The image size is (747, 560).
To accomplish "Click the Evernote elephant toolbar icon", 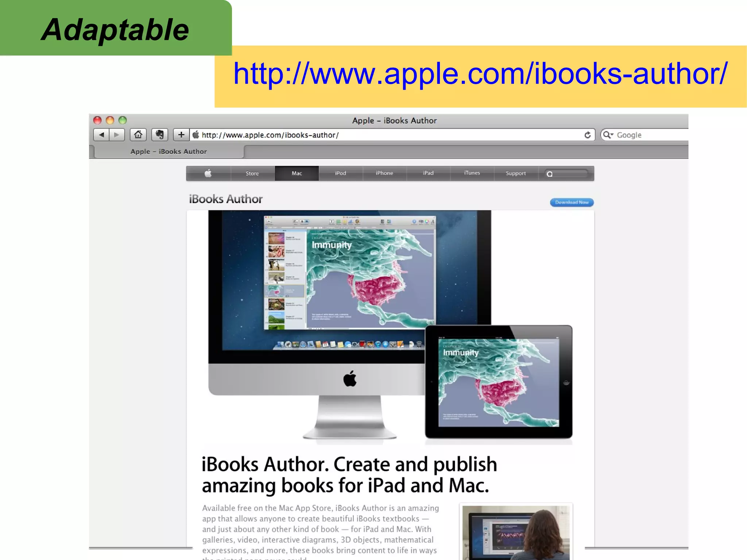I will [x=160, y=135].
